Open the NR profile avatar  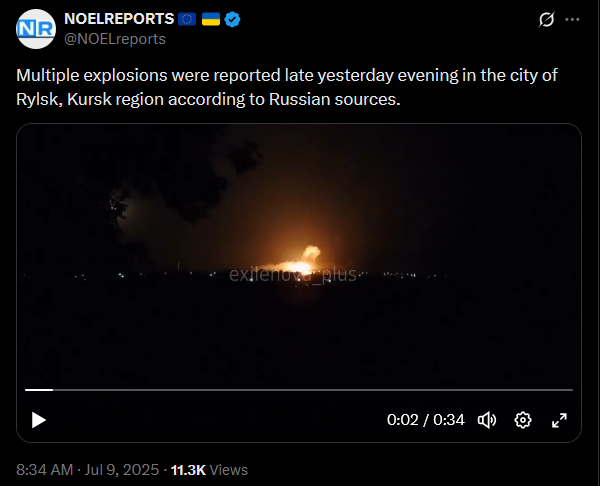pos(36,29)
